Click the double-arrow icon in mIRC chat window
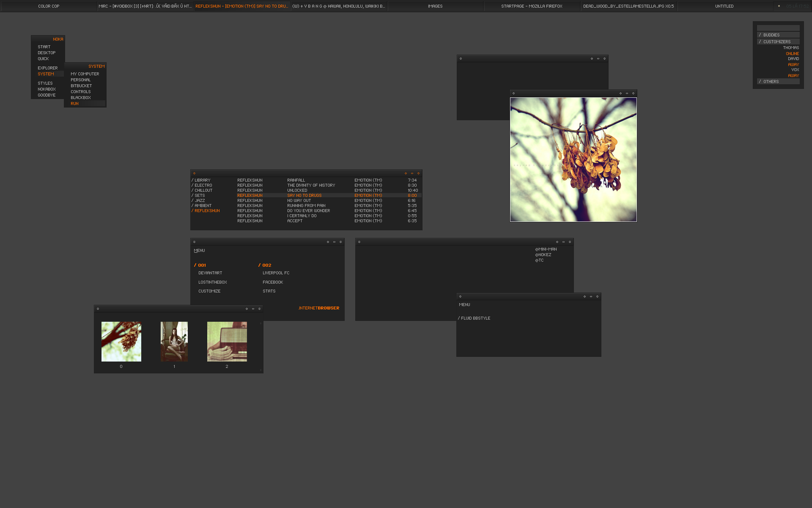 pos(563,242)
